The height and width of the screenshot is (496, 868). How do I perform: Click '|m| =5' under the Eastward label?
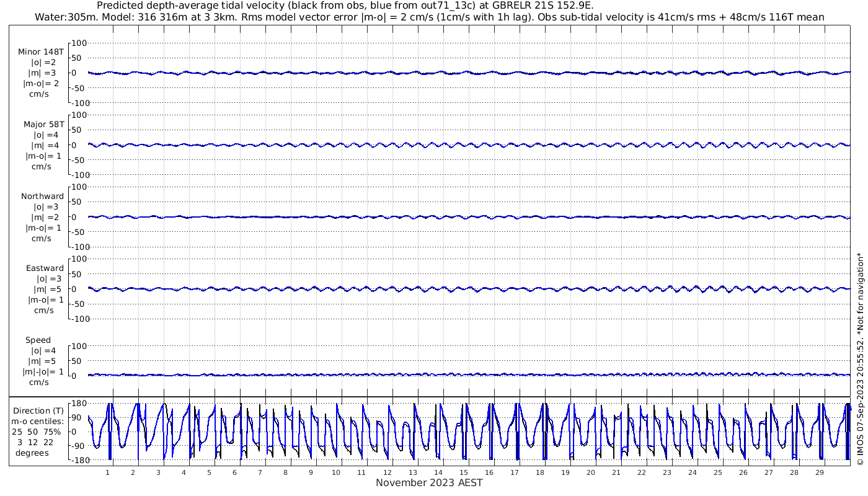pos(47,289)
